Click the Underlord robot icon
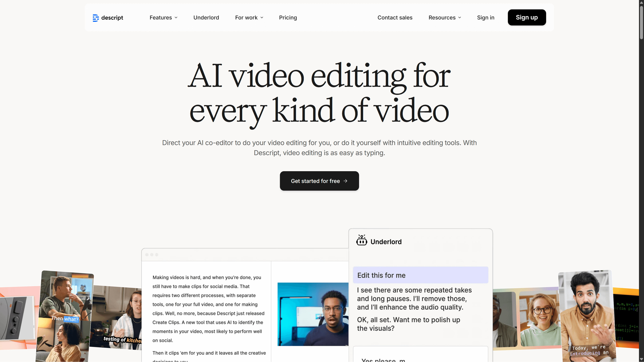644x362 pixels. coord(362,240)
